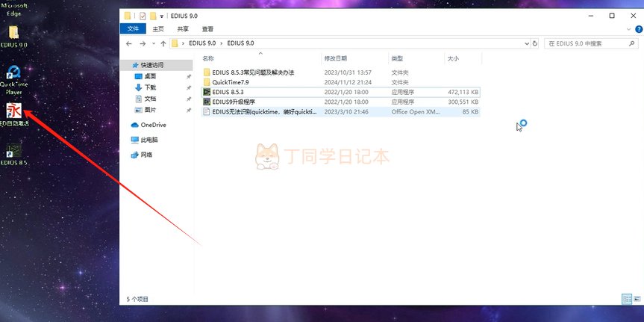Go back with the left arrow button
644x322 pixels.
click(129, 43)
